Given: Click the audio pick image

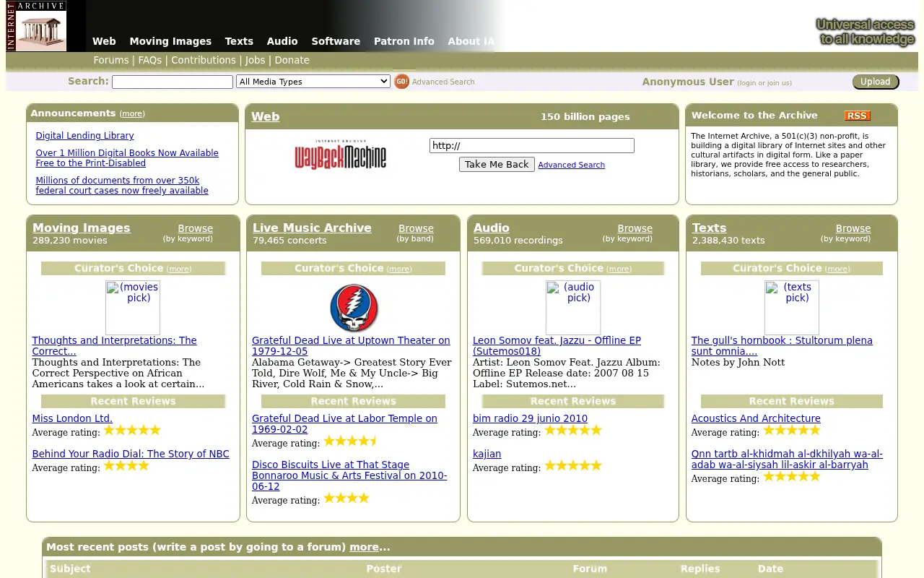Looking at the screenshot, I should pos(573,307).
